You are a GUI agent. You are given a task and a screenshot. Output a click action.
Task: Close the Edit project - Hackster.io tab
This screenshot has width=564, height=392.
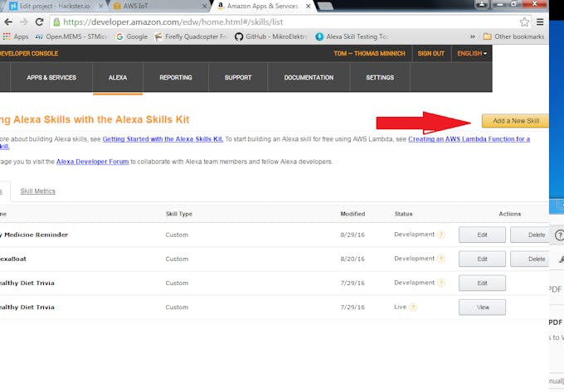click(100, 6)
